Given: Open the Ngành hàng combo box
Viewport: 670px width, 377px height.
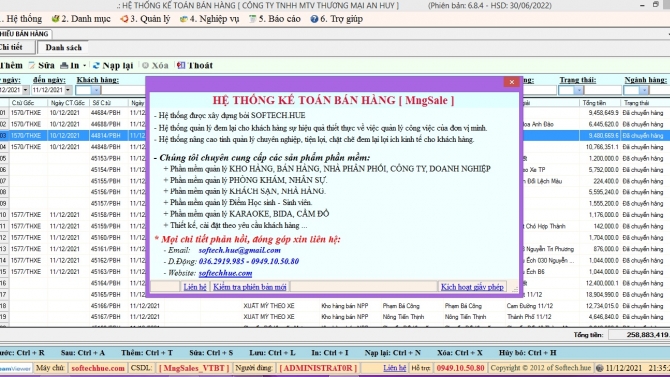Looking at the screenshot, I should pos(644,90).
